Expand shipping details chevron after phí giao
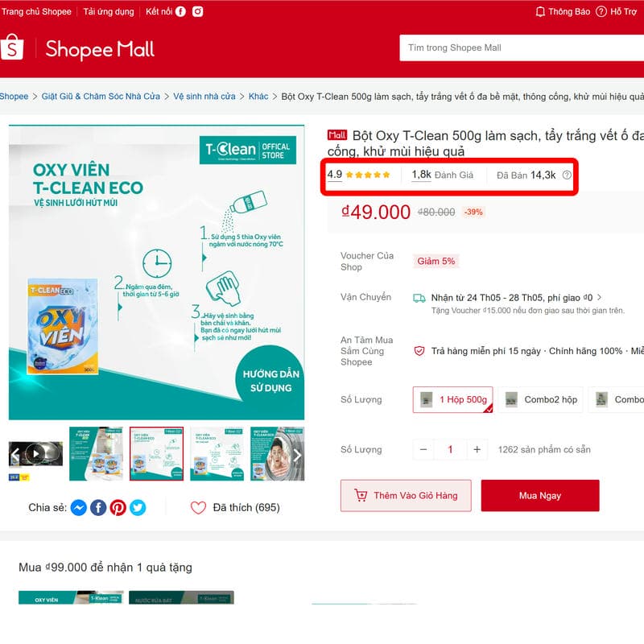The height and width of the screenshot is (644, 644). coord(599,297)
